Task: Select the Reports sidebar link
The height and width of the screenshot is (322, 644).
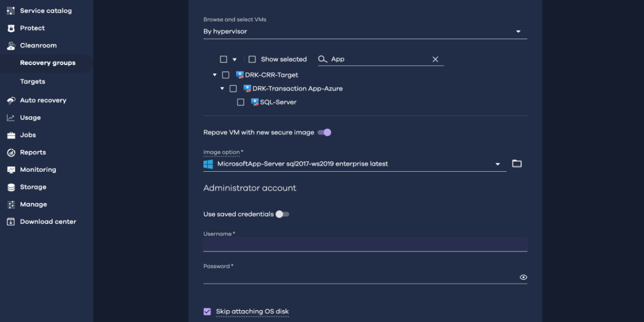Action: (x=33, y=153)
